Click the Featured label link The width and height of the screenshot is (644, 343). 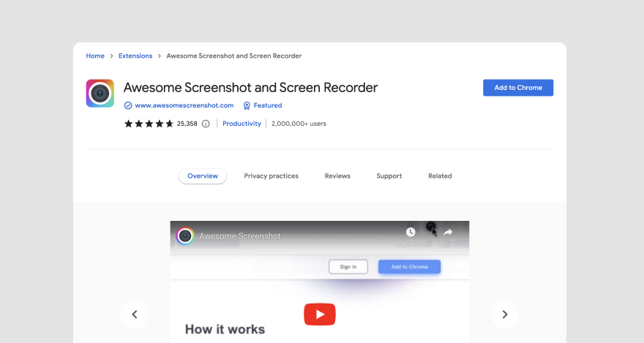268,105
